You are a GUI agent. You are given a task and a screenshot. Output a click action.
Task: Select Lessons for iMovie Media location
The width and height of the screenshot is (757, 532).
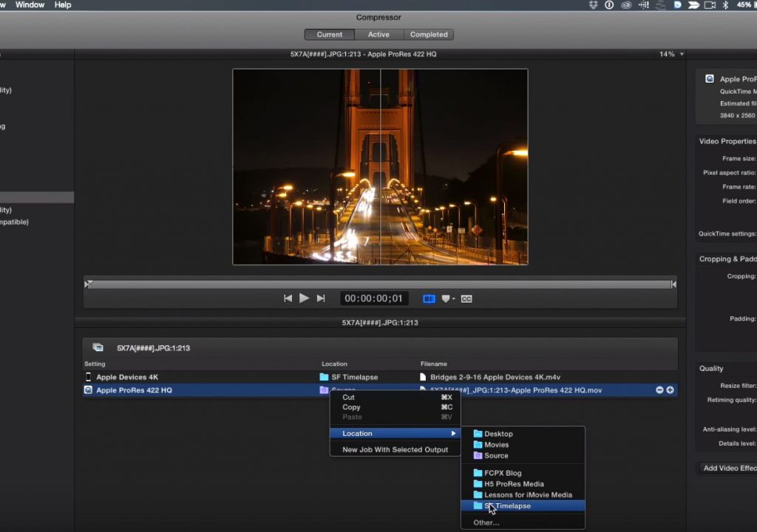point(523,495)
